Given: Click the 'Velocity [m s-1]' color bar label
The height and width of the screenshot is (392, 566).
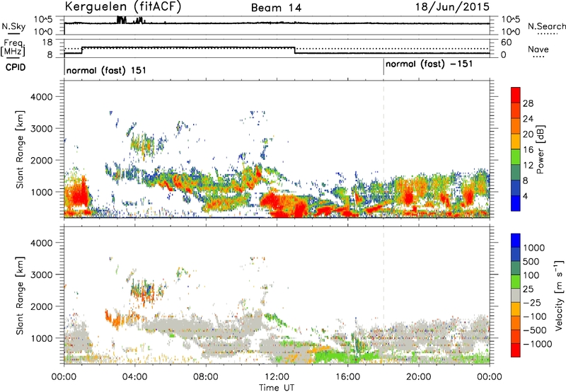Looking at the screenshot, I should [559, 295].
